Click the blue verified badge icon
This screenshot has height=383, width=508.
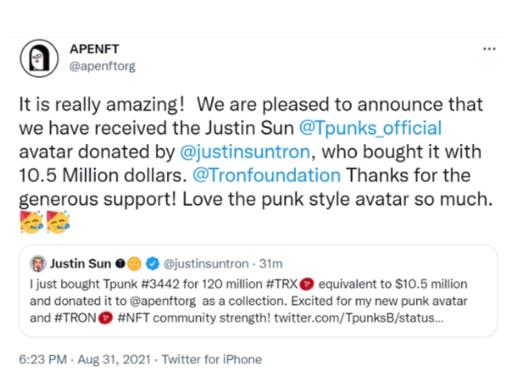click(x=152, y=264)
